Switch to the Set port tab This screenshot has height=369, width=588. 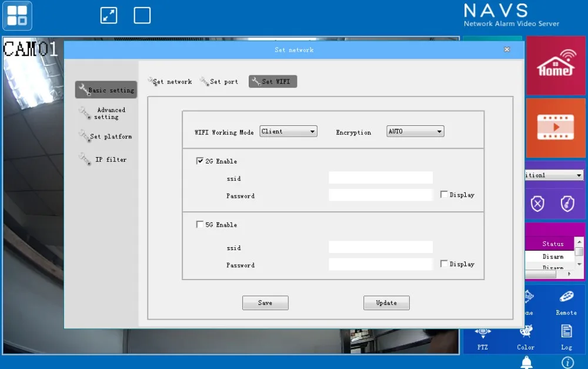click(219, 82)
